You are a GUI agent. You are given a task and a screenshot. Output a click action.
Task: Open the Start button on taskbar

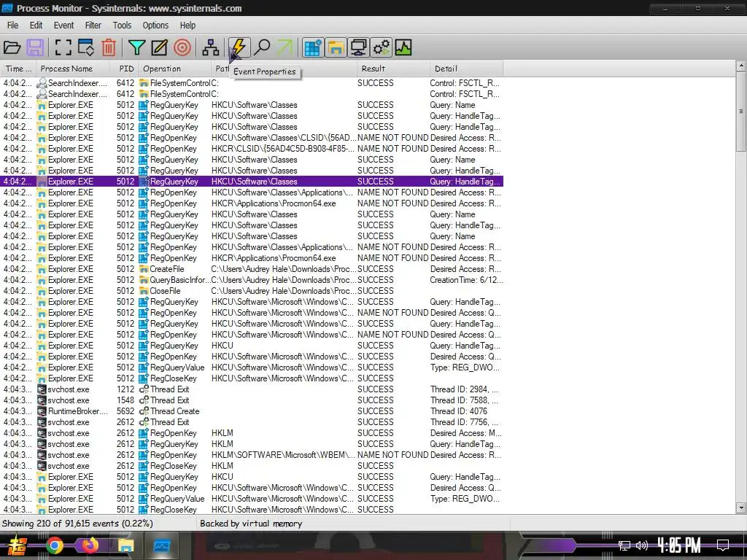pyautogui.click(x=17, y=545)
